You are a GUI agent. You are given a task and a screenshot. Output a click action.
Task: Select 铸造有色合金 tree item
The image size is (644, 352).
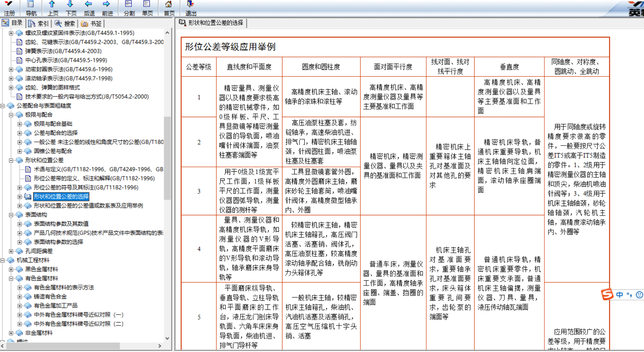click(50, 297)
